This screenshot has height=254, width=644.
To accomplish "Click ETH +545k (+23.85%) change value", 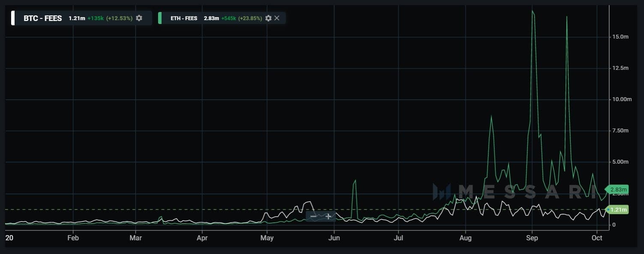I will pos(242,18).
